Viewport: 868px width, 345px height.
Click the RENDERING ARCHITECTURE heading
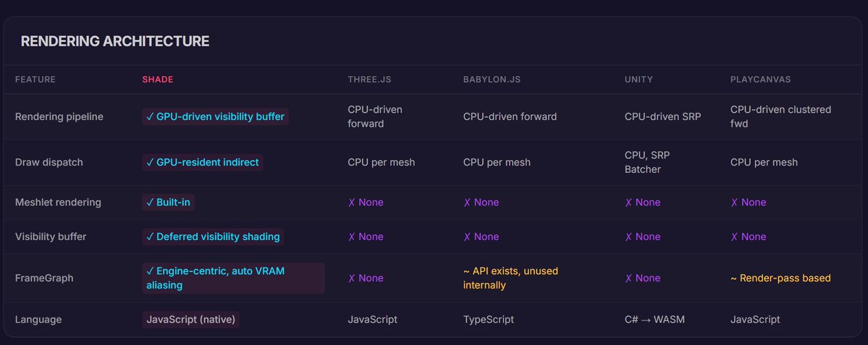114,41
